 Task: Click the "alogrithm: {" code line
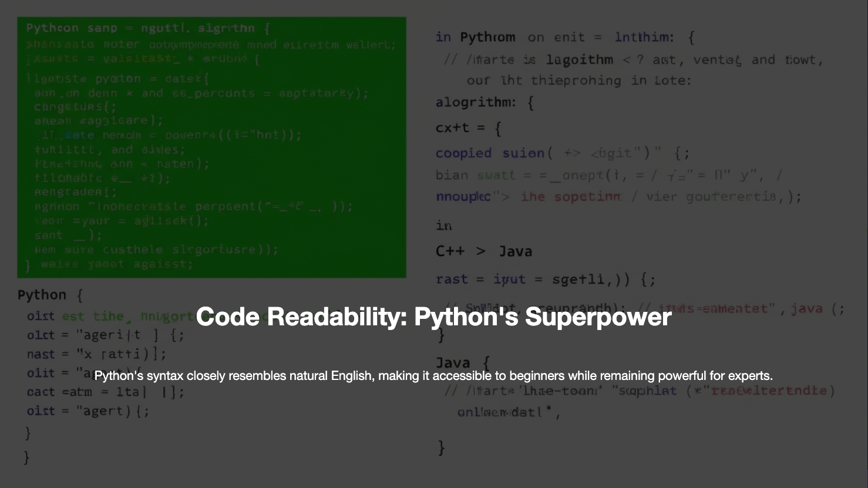click(x=485, y=103)
